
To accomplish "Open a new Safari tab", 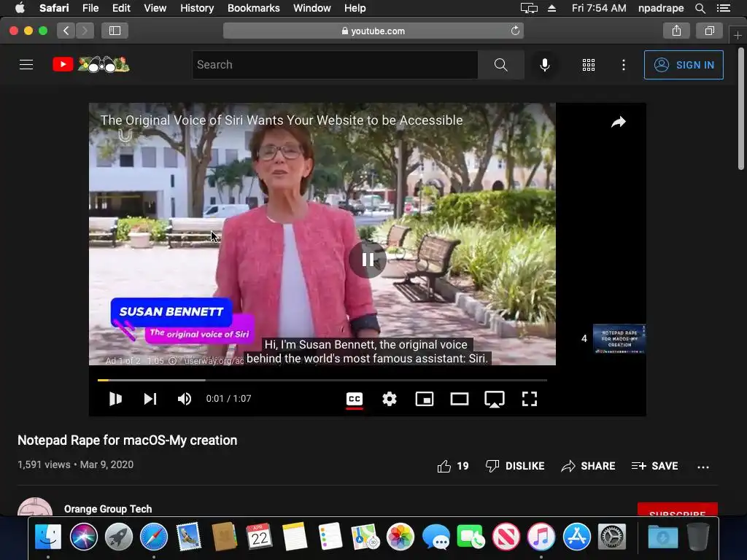I will (738, 35).
